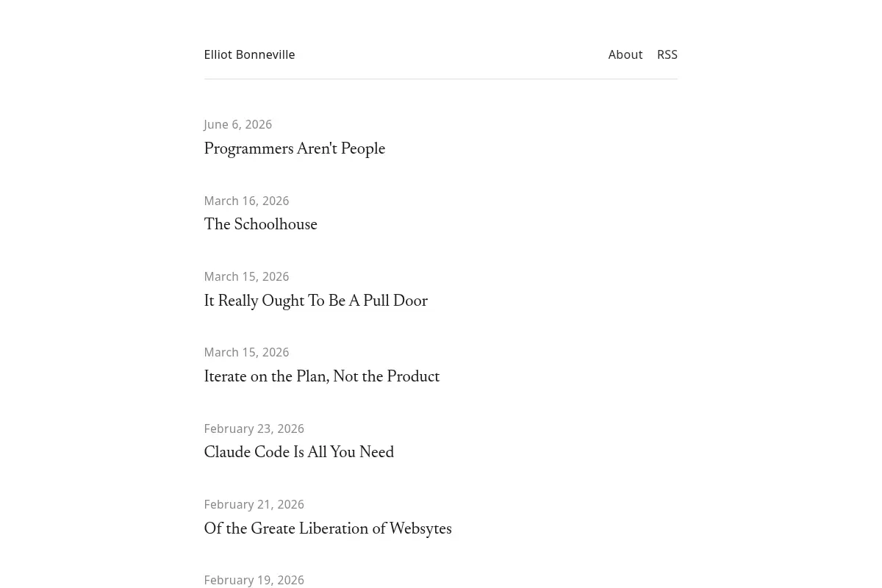Click the June 6, 2026 date

(237, 124)
